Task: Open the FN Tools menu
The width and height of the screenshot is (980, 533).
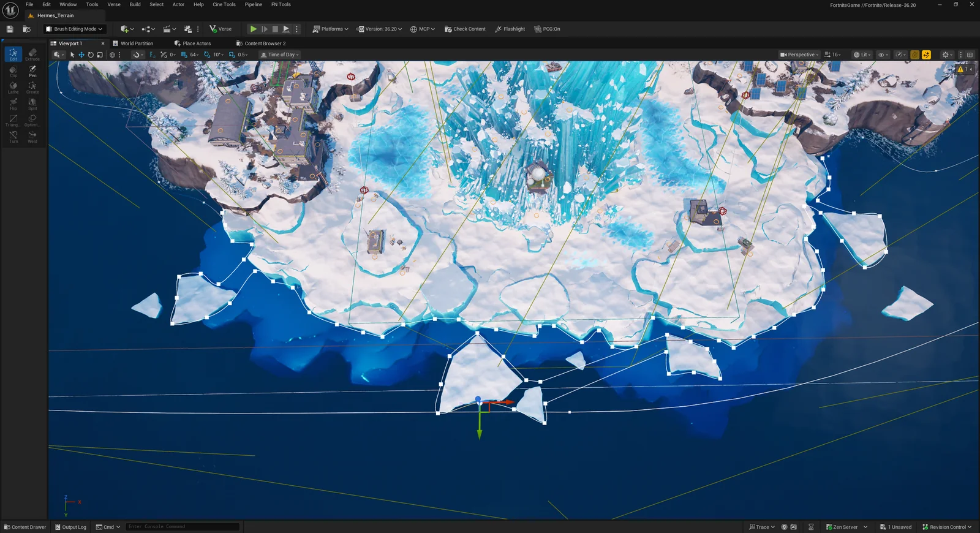Action: [281, 4]
